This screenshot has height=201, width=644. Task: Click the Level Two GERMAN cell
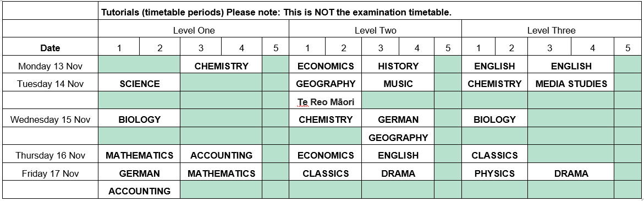[x=398, y=119]
